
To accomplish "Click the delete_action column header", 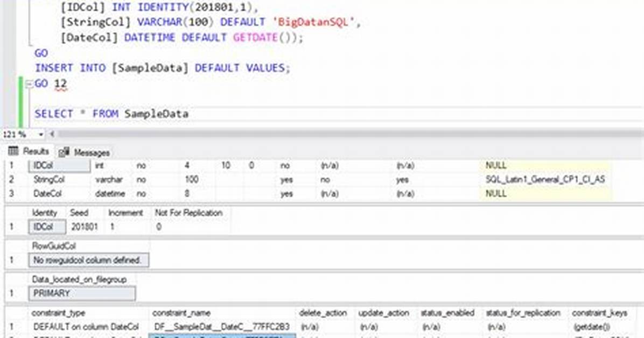I will pos(323,313).
